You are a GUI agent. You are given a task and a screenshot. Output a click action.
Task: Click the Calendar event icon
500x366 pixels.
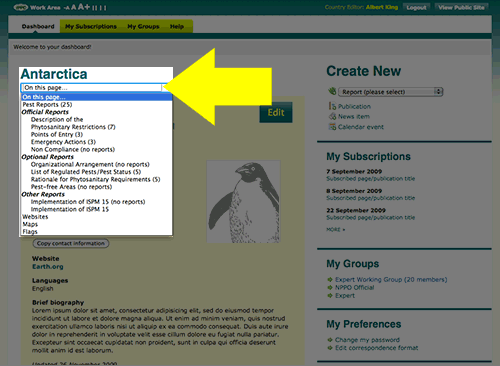332,127
